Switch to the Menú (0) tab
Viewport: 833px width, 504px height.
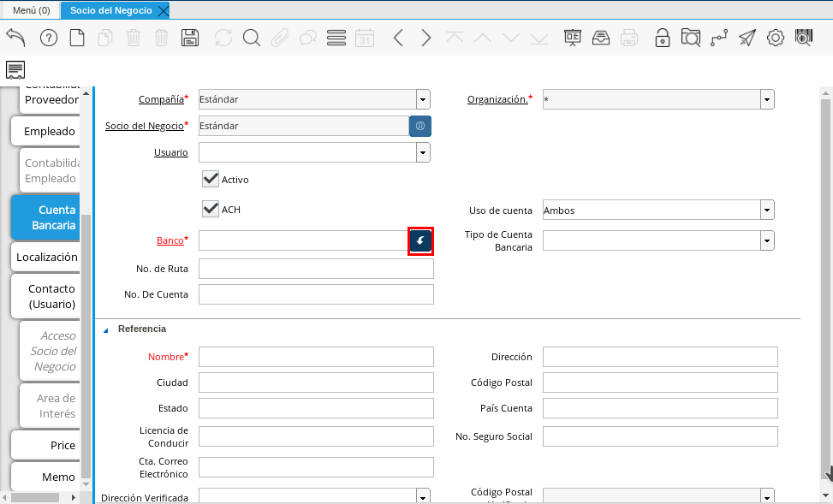[31, 10]
